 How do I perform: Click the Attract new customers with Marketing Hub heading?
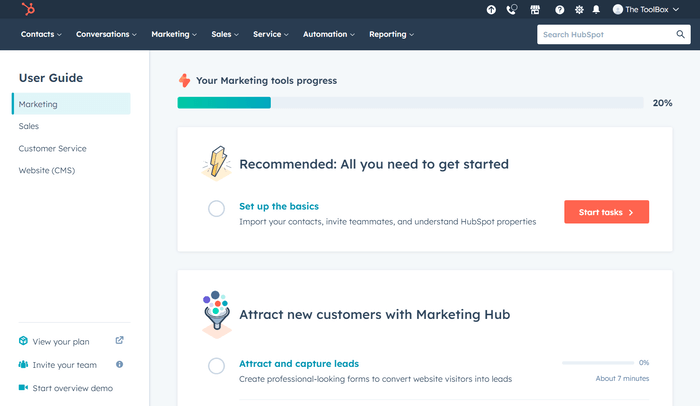[x=375, y=314]
